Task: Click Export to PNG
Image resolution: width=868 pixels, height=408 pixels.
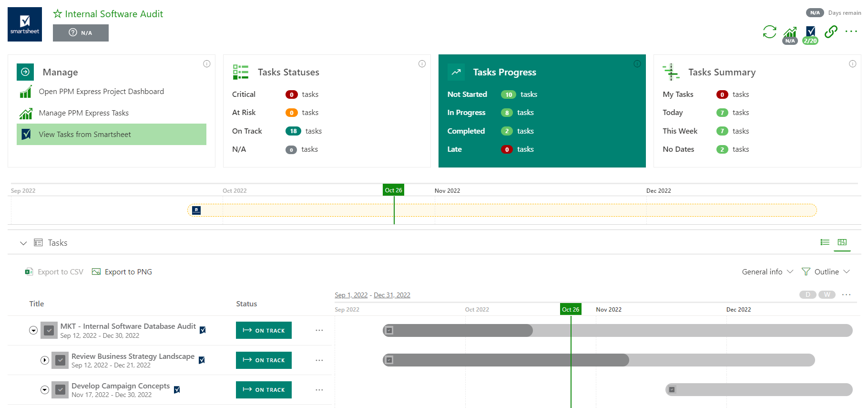Action: [x=122, y=272]
